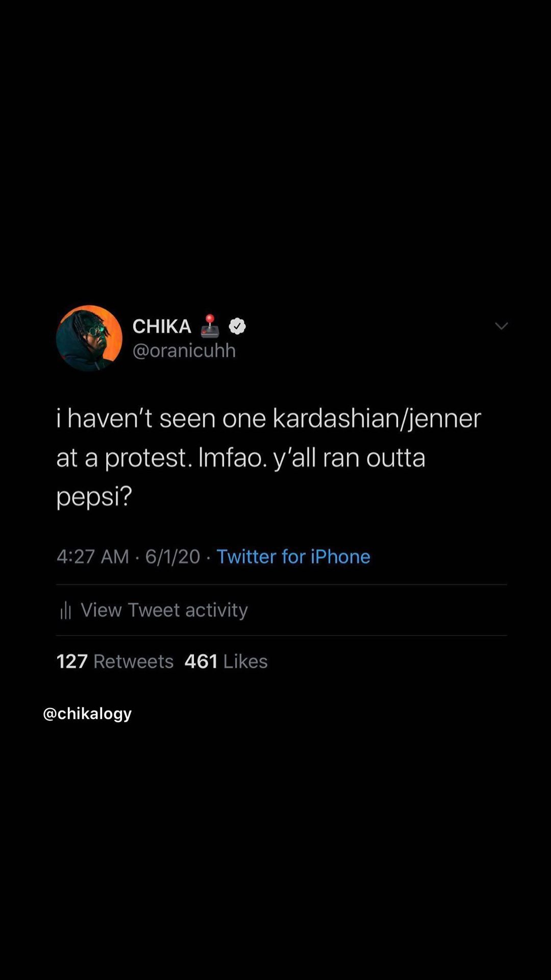Click the 6/1/20 tweet date

point(172,556)
